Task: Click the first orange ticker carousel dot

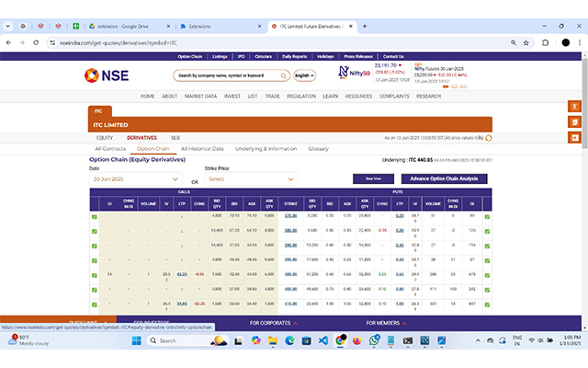Action: [x=446, y=86]
